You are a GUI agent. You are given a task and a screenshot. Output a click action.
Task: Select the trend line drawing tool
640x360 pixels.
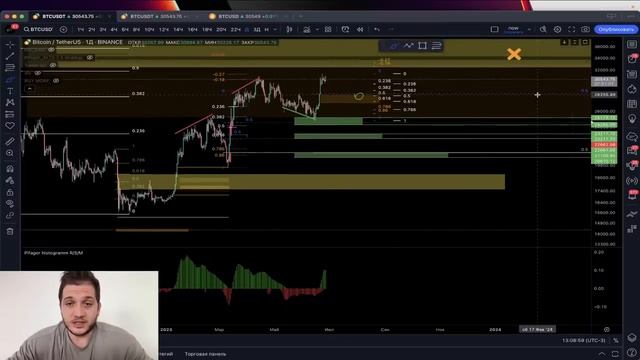coord(10,56)
